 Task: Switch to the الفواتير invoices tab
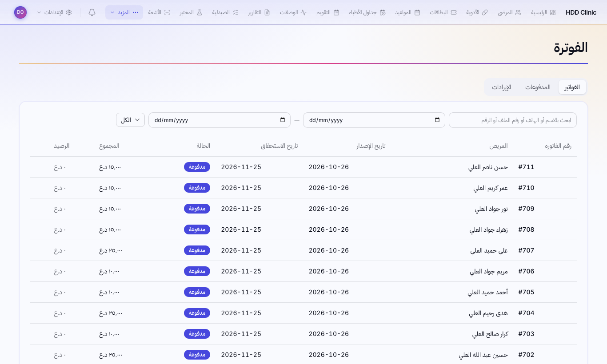point(572,87)
